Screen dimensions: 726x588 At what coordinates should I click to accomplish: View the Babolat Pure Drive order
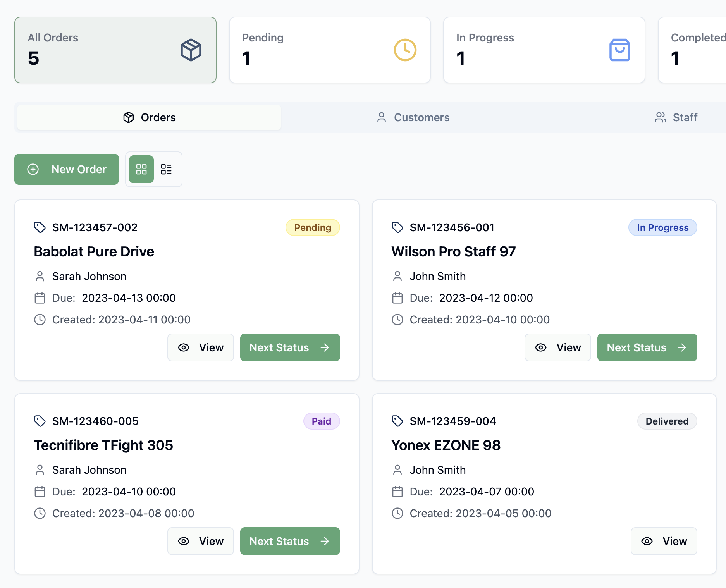click(201, 347)
